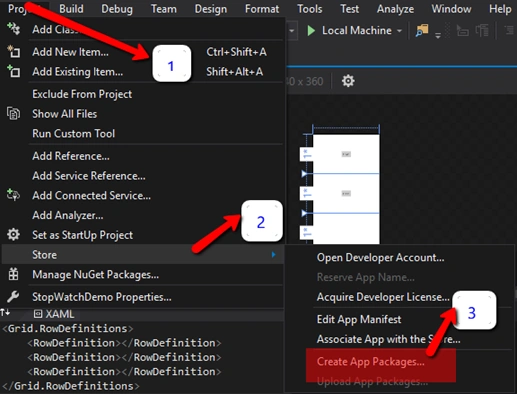Click the Set as StartUp Project gear icon
Viewport: 517px width, 394px height.
[14, 235]
